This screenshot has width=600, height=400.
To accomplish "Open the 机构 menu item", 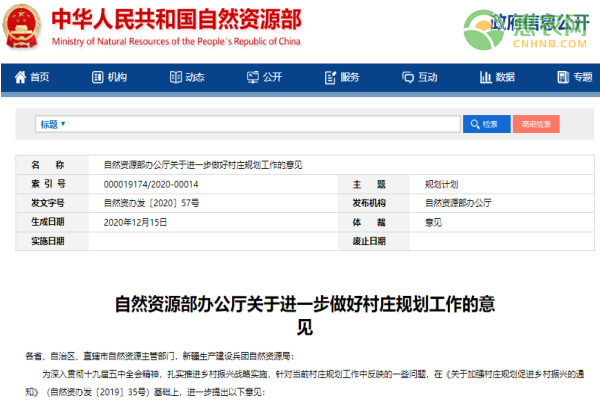I will click(x=109, y=77).
